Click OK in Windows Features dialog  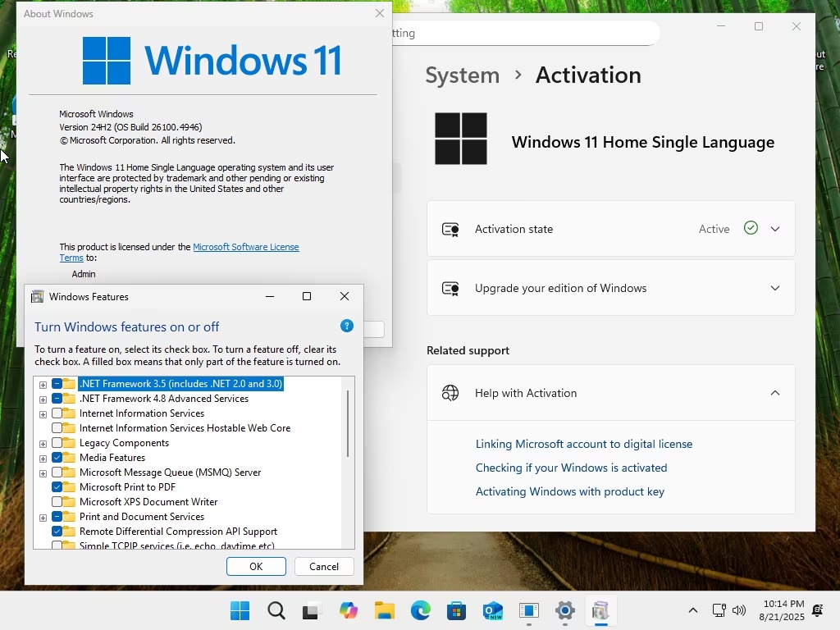coord(256,566)
